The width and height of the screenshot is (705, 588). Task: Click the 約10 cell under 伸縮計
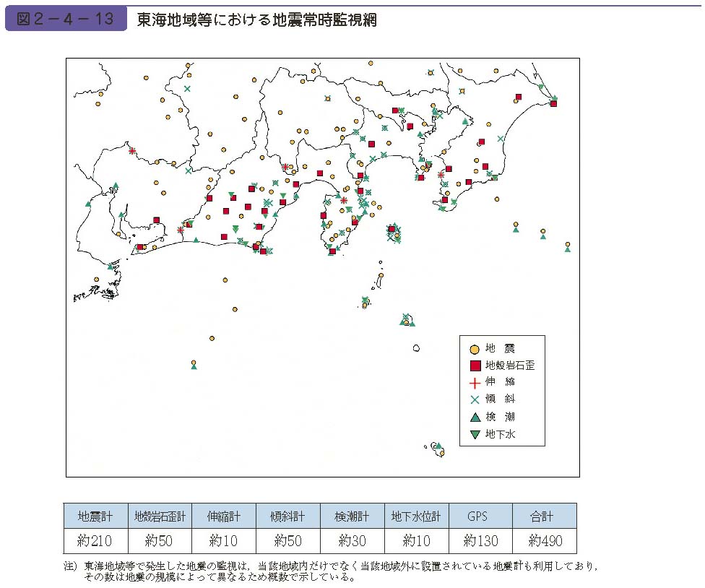click(223, 540)
